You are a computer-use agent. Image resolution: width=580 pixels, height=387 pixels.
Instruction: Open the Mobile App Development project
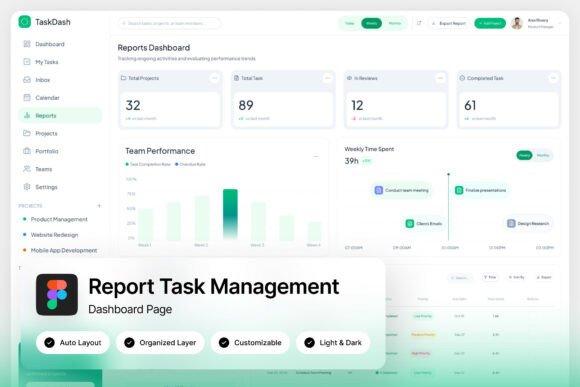point(60,250)
